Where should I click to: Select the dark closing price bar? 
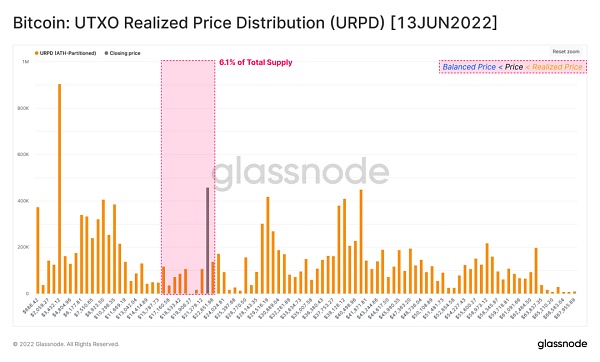coord(207,241)
